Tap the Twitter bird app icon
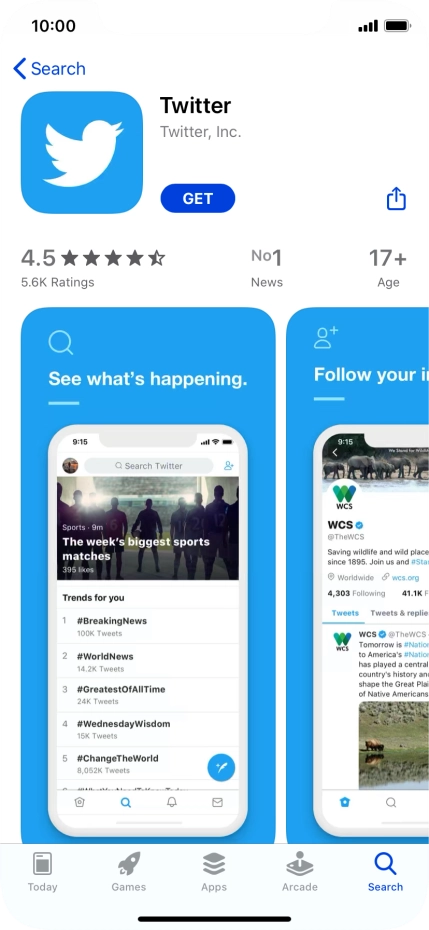The height and width of the screenshot is (930, 429). tap(82, 152)
